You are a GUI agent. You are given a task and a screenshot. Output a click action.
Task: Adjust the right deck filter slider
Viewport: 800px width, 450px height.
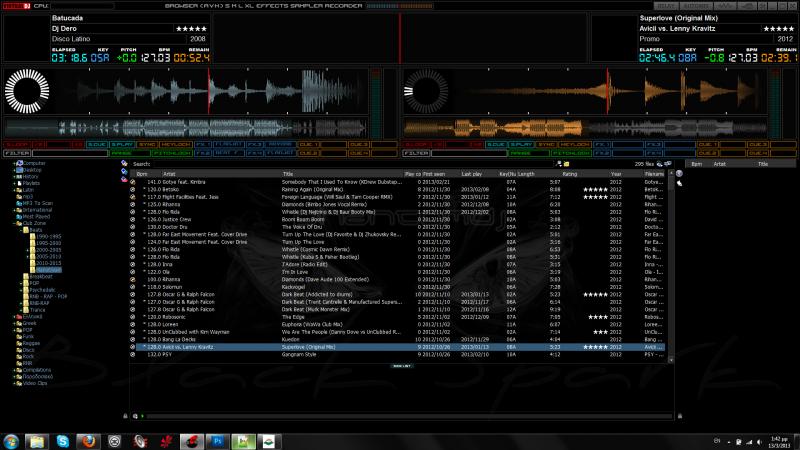click(x=469, y=153)
